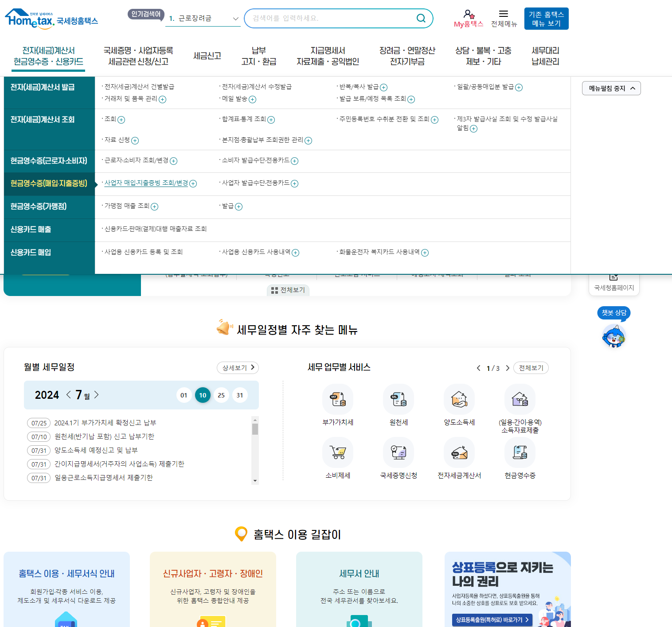Viewport: 672px width, 627px height.
Task: Open 원천세 service icon
Action: 399,399
